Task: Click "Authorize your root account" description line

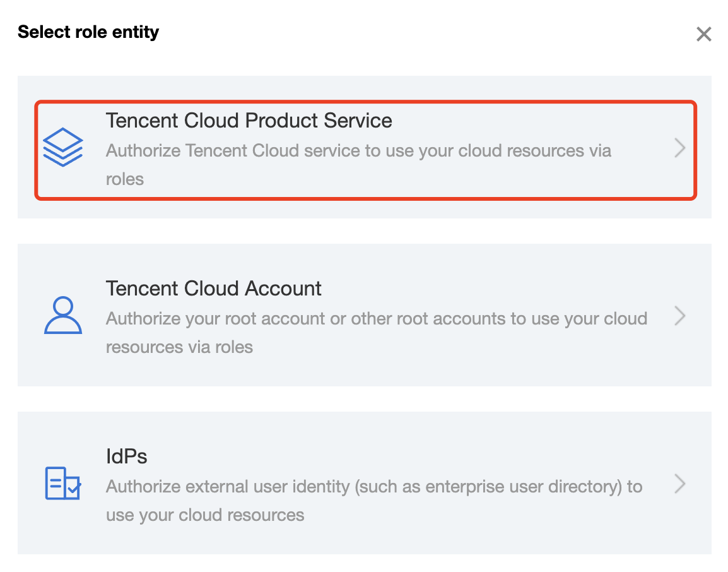Action: 376,318
